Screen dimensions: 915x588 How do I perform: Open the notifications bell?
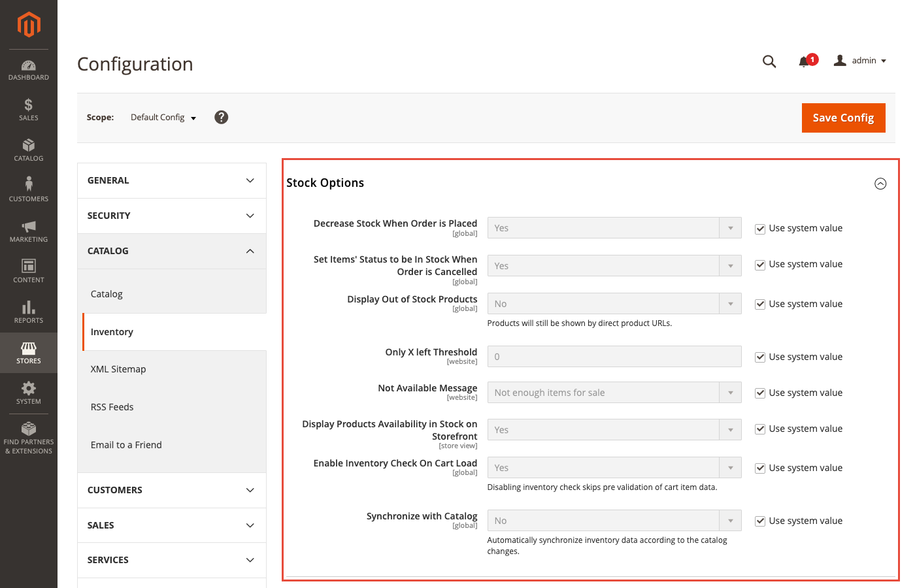[805, 61]
